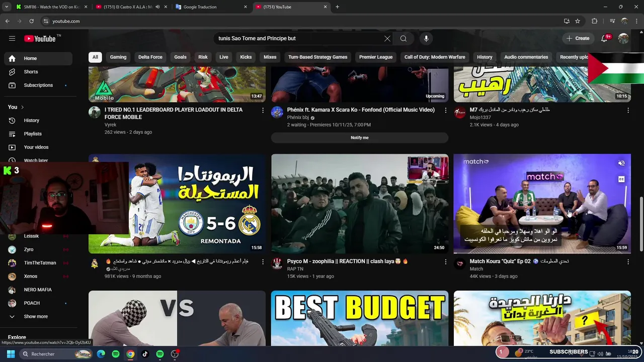644x362 pixels.
Task: Select the Turn-Based Strategy Games chip
Action: click(x=318, y=57)
